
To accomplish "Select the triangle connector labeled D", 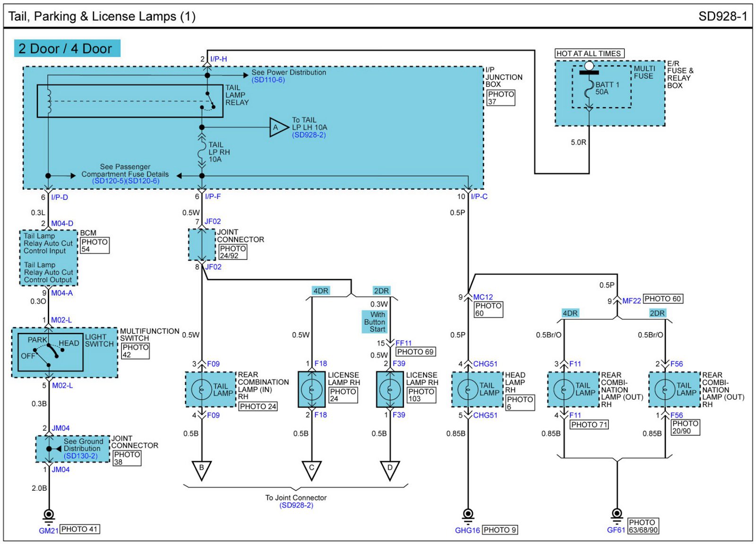I will click(x=390, y=469).
